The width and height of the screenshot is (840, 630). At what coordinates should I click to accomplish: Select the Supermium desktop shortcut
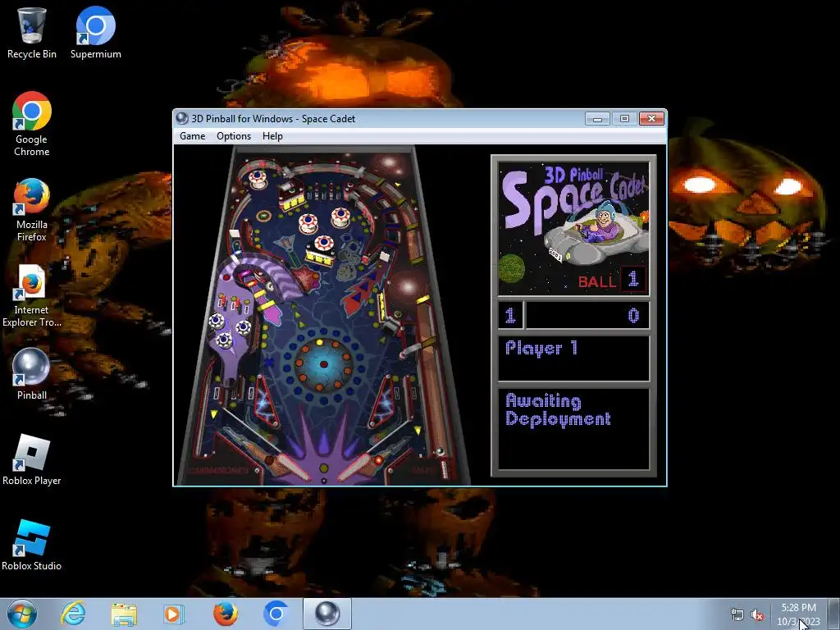(x=95, y=33)
